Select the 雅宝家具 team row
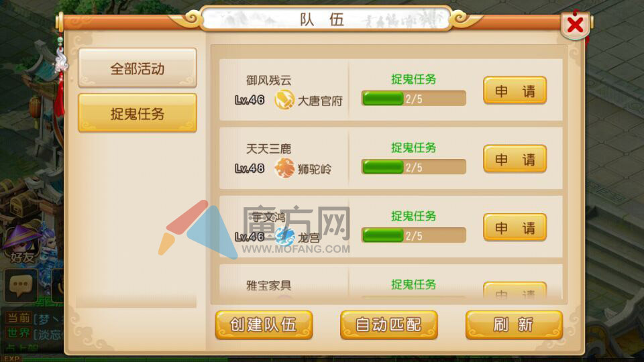 [390, 284]
